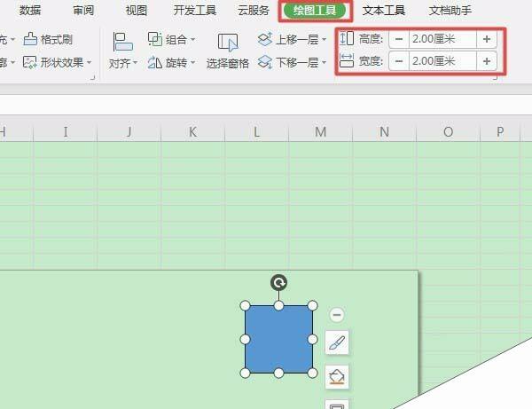Click the right-middle resize handle of square

[x=312, y=340]
